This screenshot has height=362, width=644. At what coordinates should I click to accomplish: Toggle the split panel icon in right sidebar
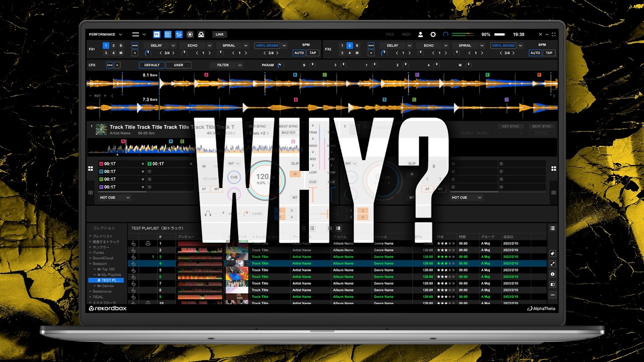click(552, 284)
